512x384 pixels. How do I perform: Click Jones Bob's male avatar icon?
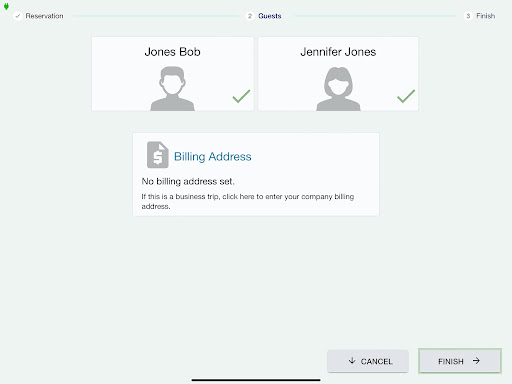point(172,88)
